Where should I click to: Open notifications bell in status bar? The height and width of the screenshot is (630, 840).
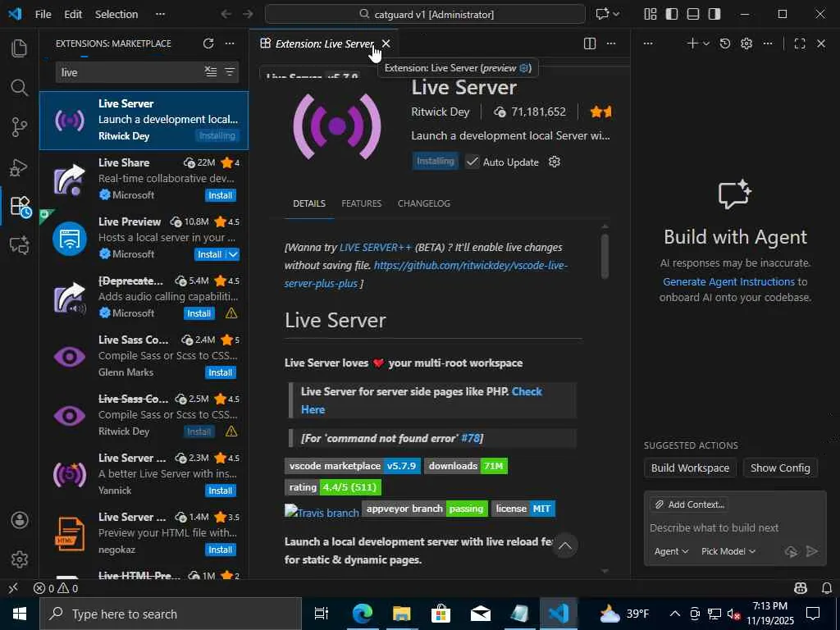(827, 588)
